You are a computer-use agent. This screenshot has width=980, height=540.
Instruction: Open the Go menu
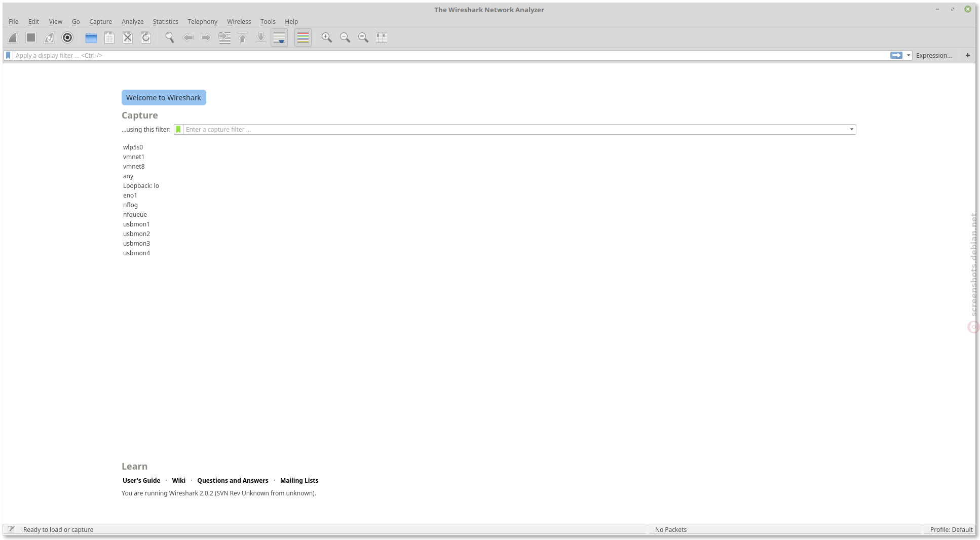[76, 21]
